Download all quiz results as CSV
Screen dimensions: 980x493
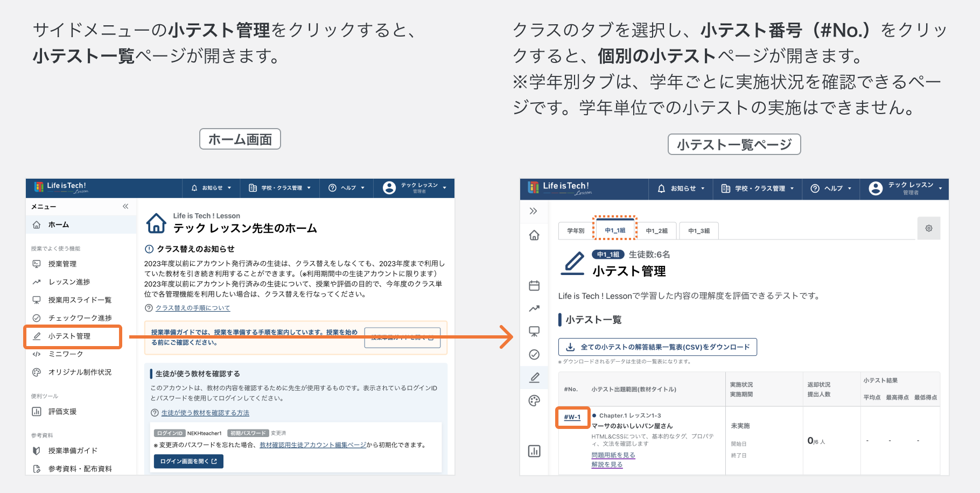(x=657, y=347)
